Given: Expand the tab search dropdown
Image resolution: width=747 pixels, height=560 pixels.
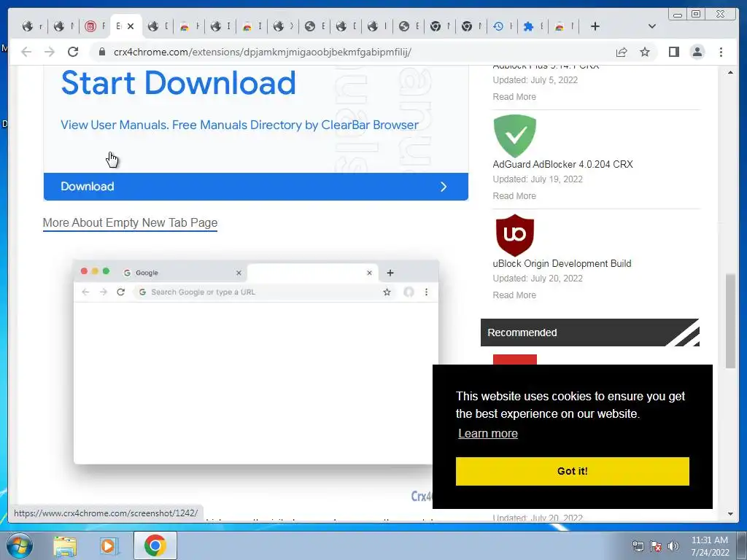Looking at the screenshot, I should click(x=652, y=26).
